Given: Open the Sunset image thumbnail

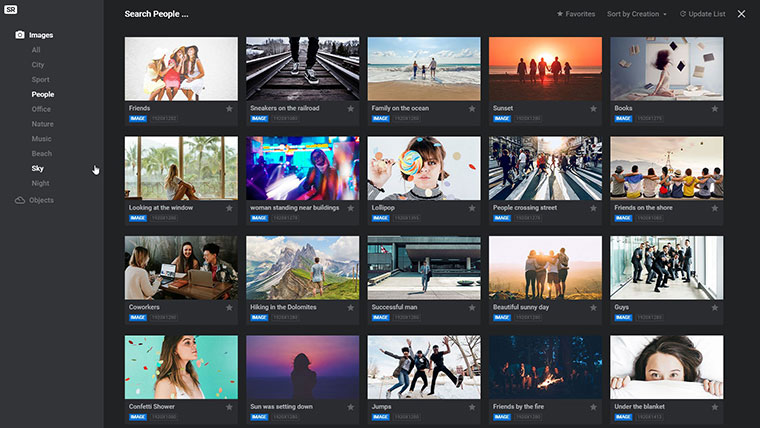Looking at the screenshot, I should pyautogui.click(x=545, y=68).
